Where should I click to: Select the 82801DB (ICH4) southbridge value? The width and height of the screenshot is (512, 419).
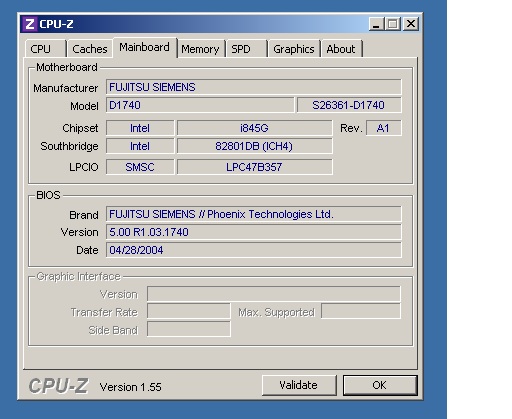coord(254,146)
